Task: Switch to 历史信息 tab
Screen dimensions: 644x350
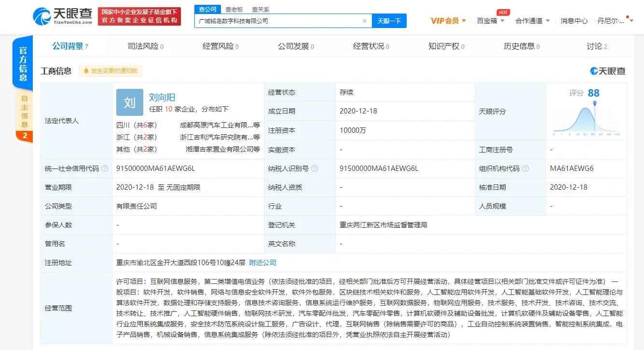Action: pyautogui.click(x=521, y=46)
